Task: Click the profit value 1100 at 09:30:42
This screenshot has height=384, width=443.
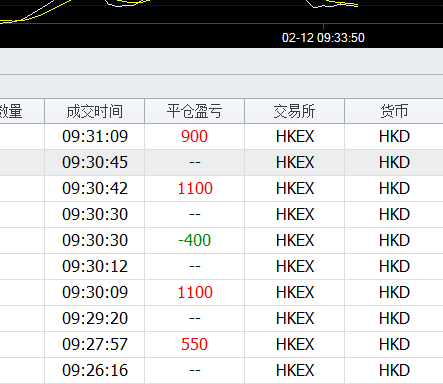Action: 195,188
